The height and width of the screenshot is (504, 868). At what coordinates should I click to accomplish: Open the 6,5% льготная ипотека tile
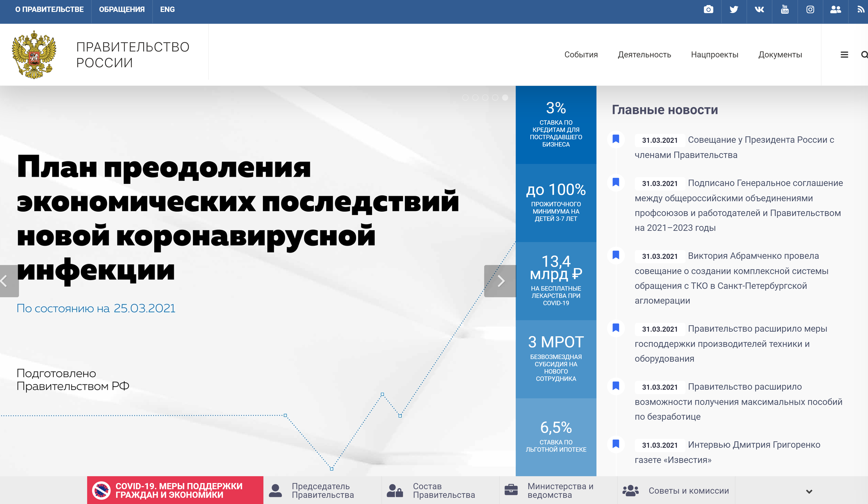point(556,437)
